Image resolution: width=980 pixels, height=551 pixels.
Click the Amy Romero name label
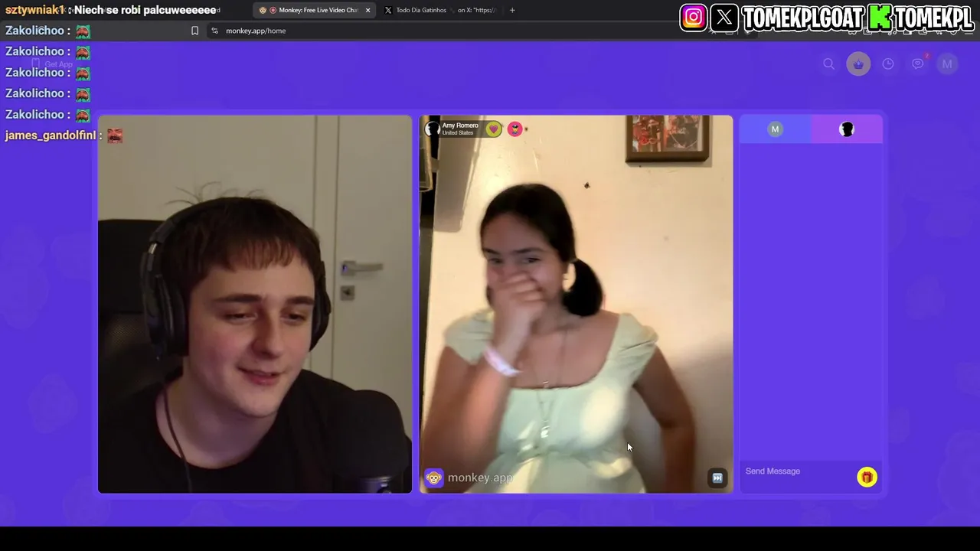(x=460, y=126)
